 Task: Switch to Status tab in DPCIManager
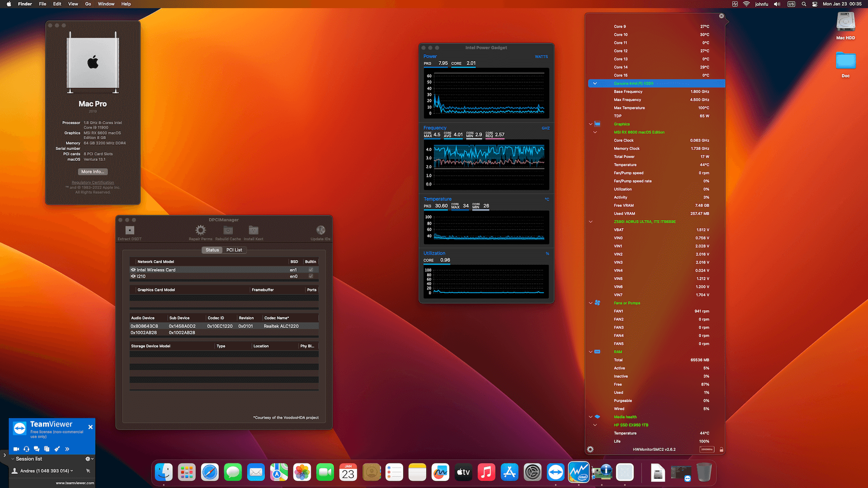pyautogui.click(x=212, y=250)
